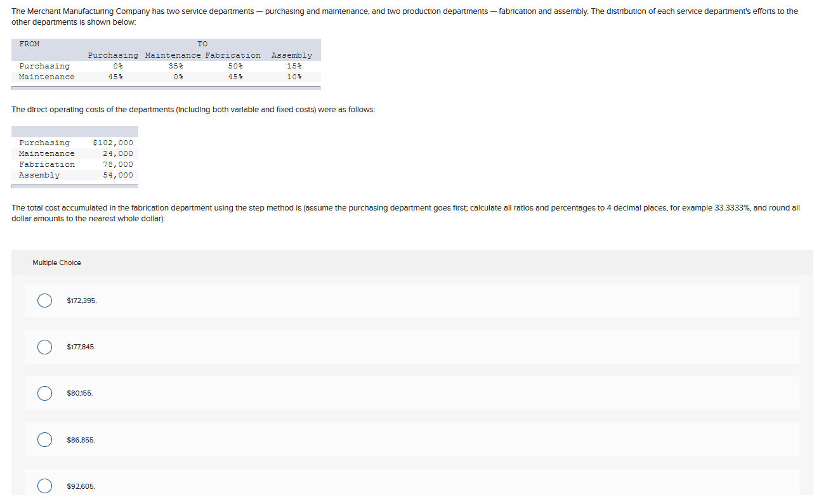Click the Assembly column header
Image resolution: width=826 pixels, height=504 pixels.
(291, 55)
